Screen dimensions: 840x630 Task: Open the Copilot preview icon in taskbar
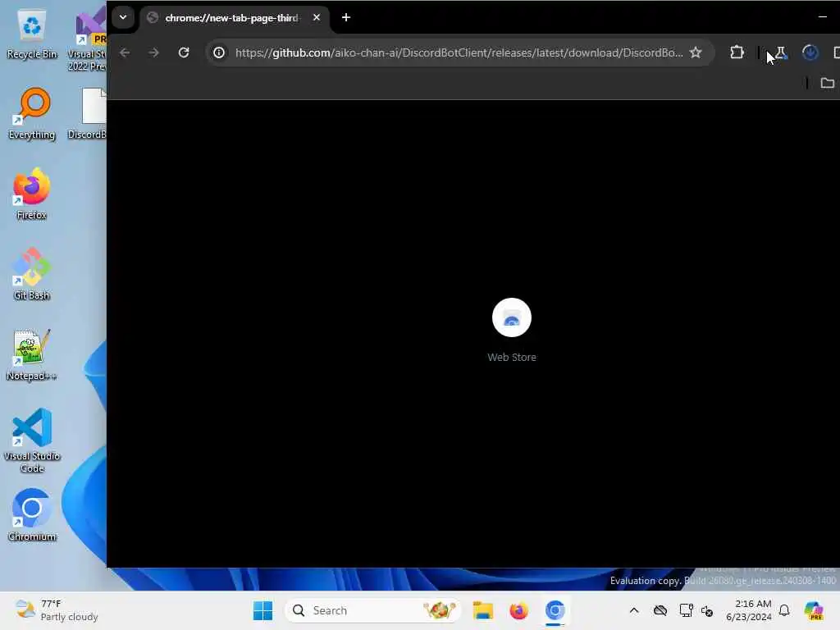pos(814,610)
